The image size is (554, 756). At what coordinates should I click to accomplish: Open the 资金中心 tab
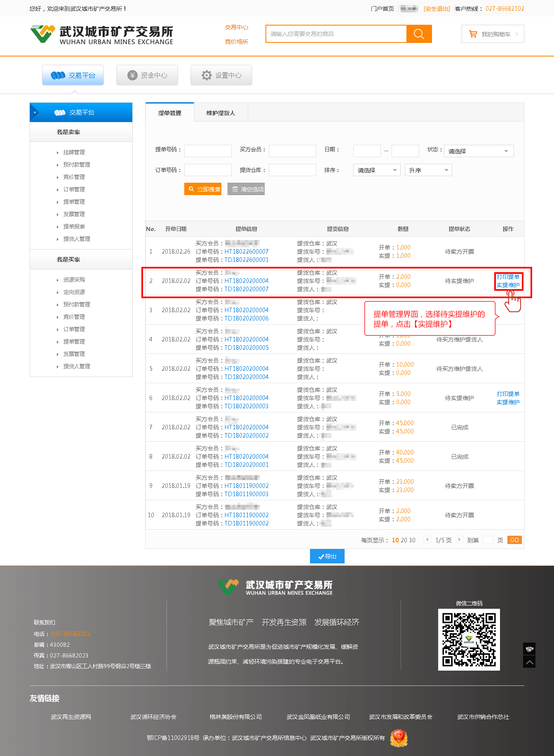coord(147,75)
